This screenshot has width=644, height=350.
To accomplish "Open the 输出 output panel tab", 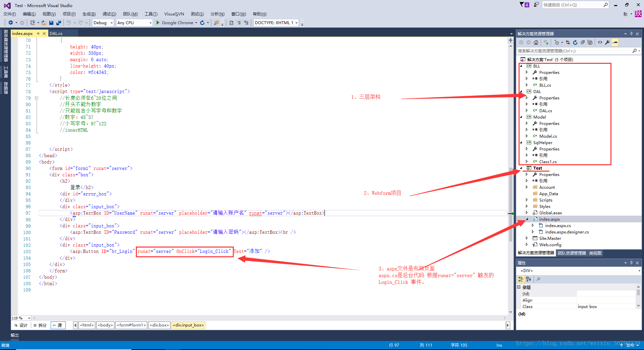I will point(15,335).
